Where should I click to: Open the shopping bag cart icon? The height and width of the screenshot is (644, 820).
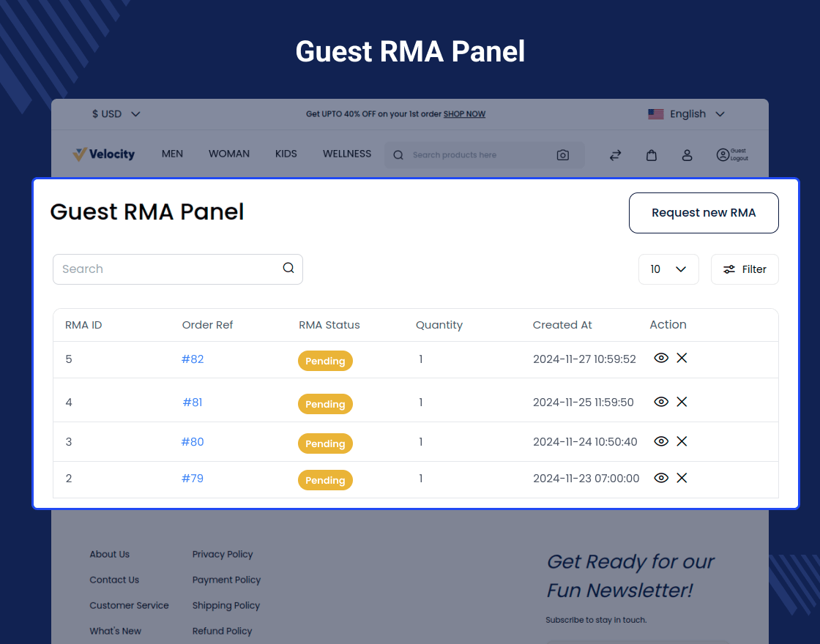[x=651, y=155]
